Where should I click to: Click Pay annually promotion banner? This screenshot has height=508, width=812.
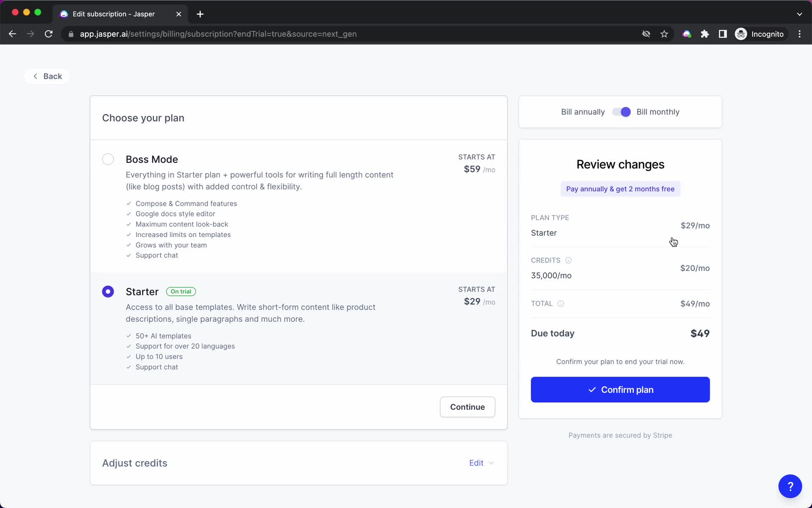click(x=620, y=188)
